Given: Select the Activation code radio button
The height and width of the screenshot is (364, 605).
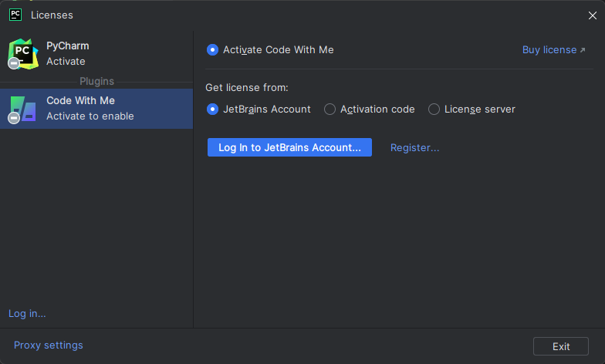Looking at the screenshot, I should pyautogui.click(x=330, y=110).
